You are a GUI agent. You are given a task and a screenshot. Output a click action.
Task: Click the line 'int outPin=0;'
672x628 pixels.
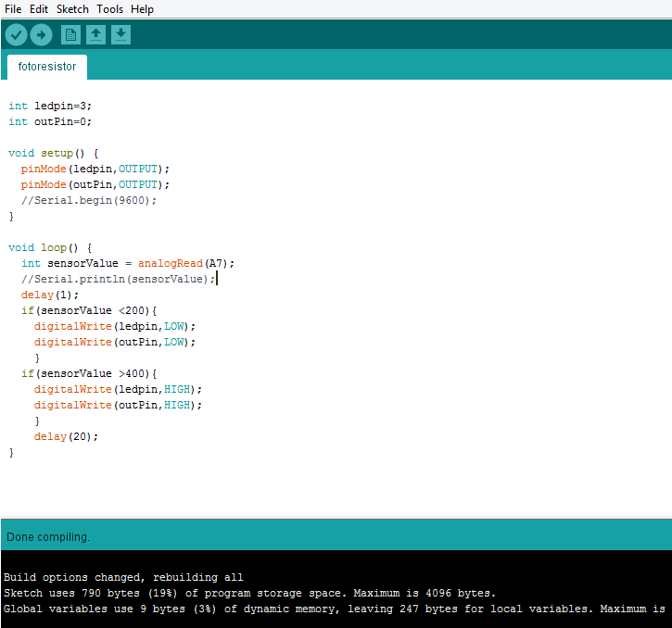point(50,121)
